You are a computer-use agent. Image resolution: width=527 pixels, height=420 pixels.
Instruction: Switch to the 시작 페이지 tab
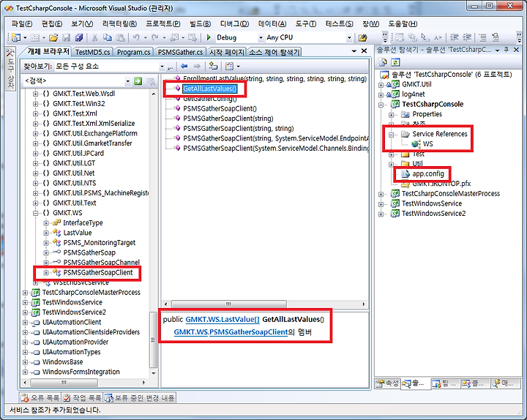pos(226,52)
